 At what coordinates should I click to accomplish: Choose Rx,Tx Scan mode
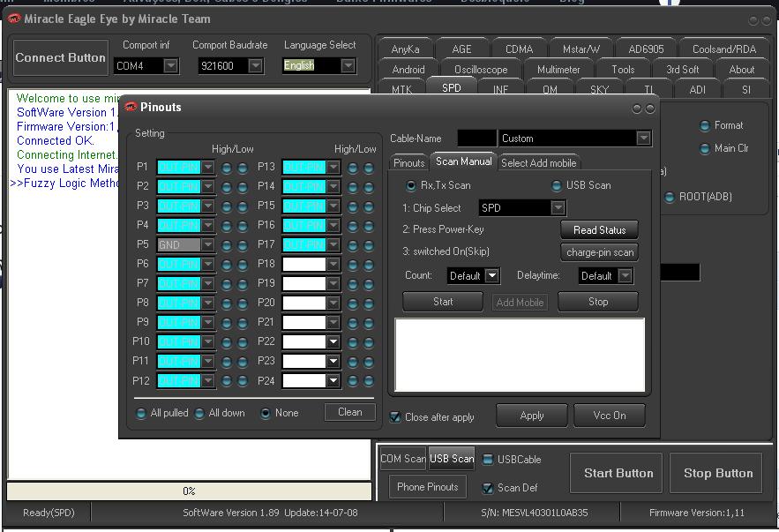coord(411,186)
